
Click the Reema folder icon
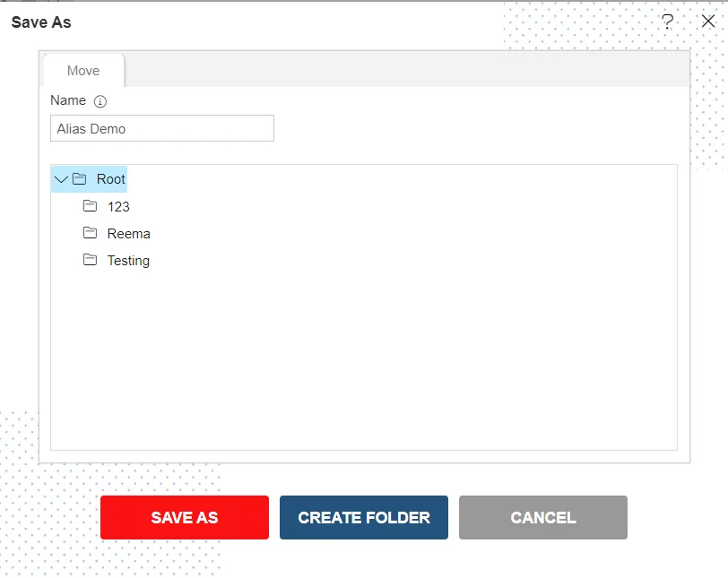coord(90,233)
